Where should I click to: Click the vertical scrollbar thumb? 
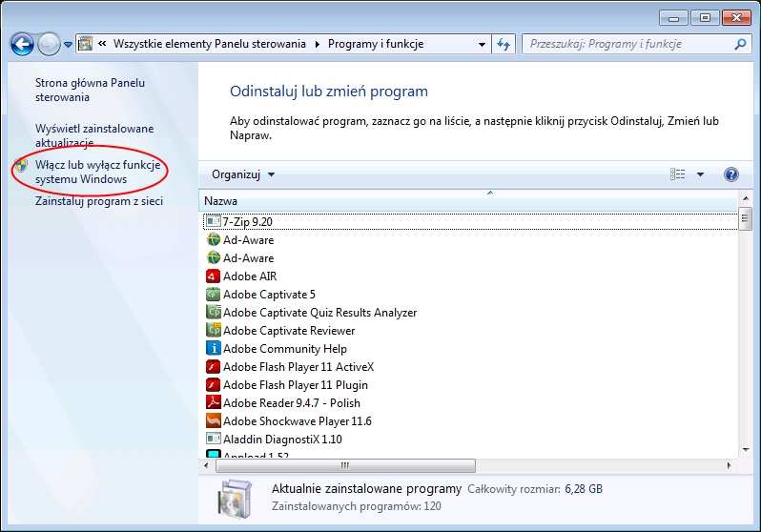(x=745, y=218)
